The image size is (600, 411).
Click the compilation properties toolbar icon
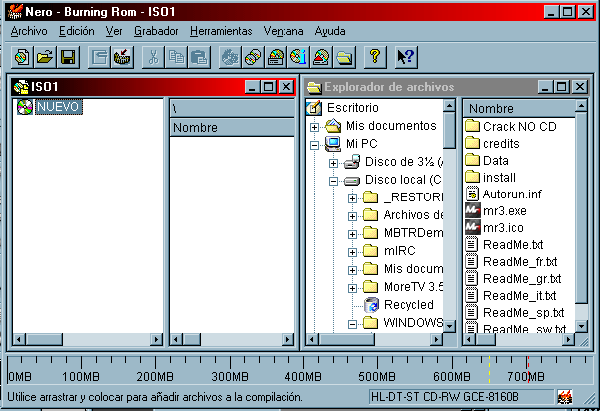point(99,57)
